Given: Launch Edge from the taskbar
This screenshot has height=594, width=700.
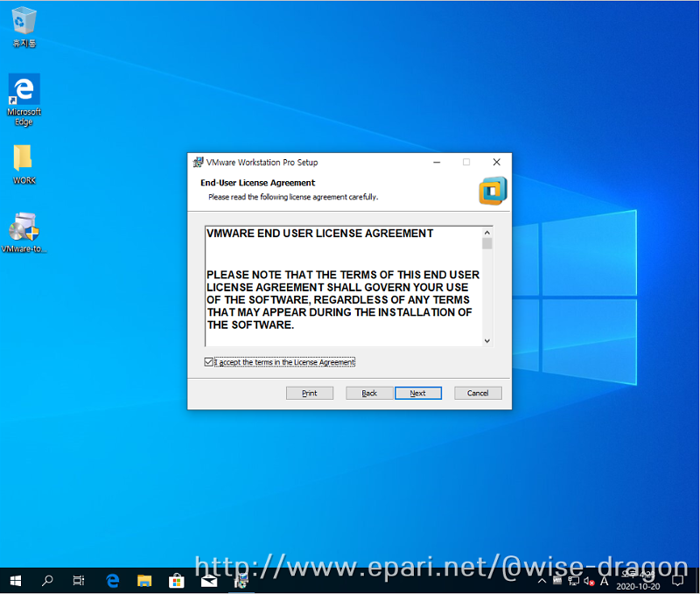Looking at the screenshot, I should (x=113, y=581).
